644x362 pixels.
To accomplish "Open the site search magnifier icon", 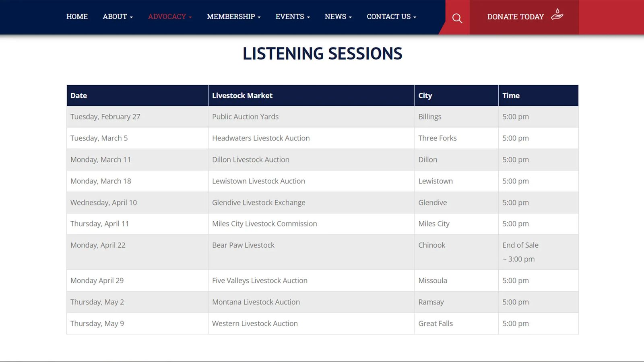I will pos(457,18).
